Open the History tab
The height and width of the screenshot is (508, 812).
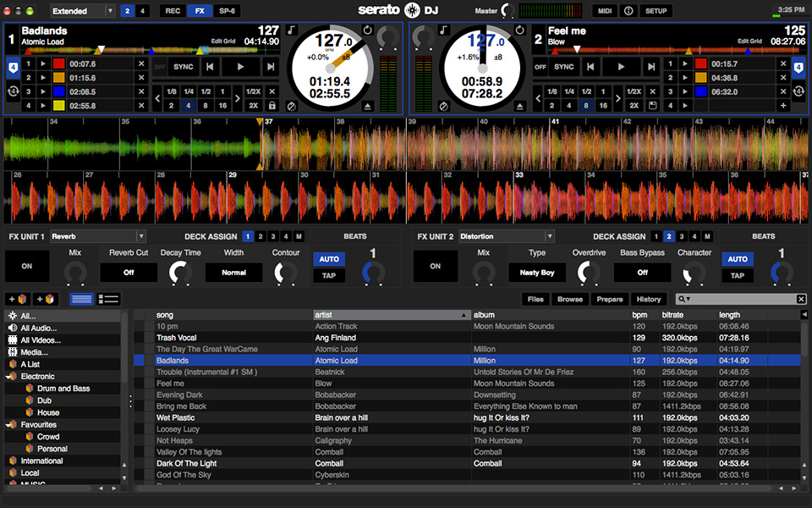649,299
